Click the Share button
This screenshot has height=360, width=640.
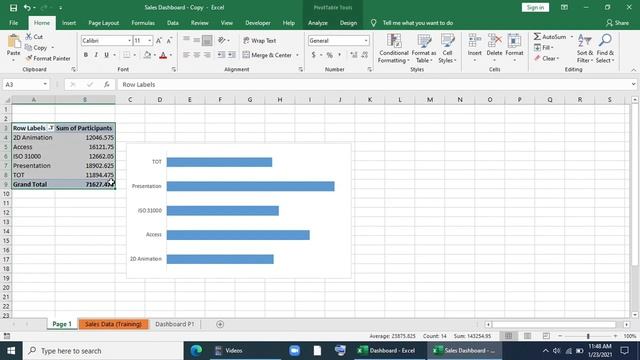tap(618, 23)
